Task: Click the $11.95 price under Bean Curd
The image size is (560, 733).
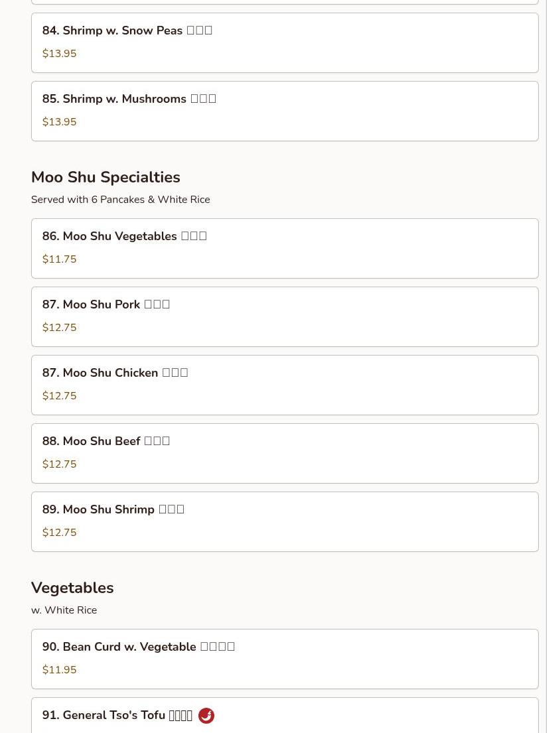Action: (x=59, y=670)
